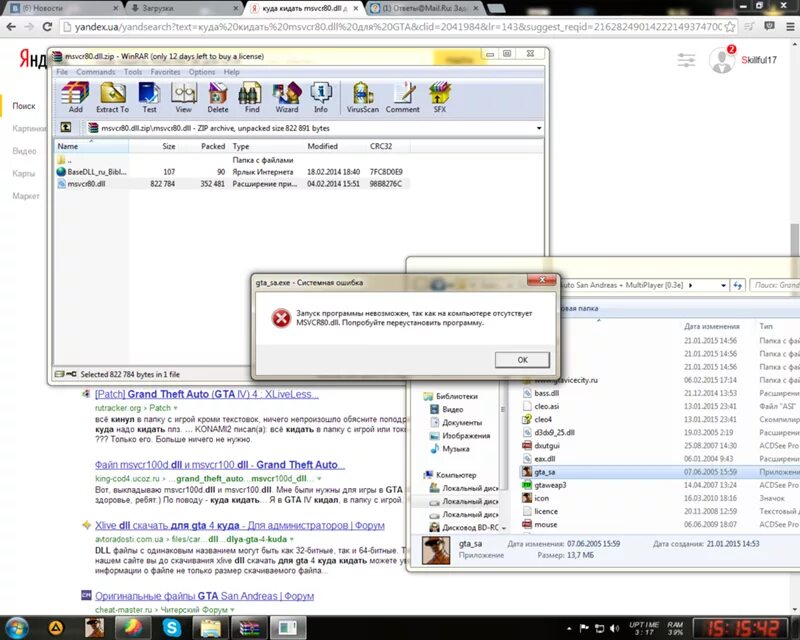Image resolution: width=800 pixels, height=640 pixels.
Task: Click Explorer refresh button
Action: (x=737, y=285)
